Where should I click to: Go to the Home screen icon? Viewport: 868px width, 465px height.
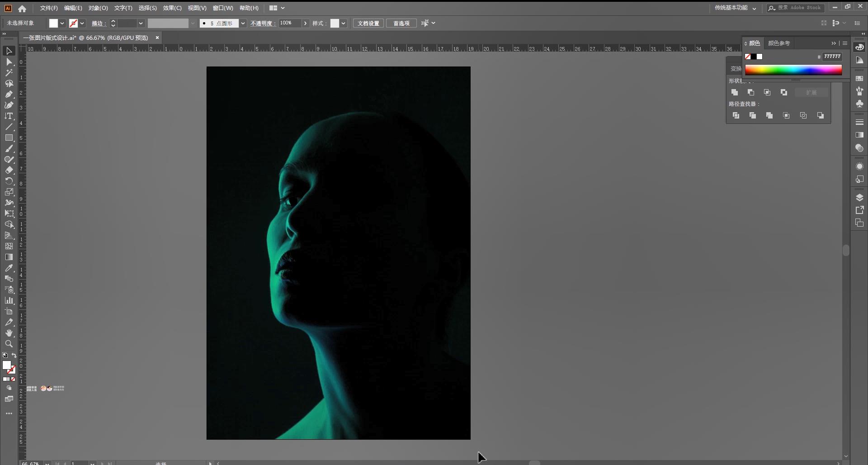pyautogui.click(x=22, y=8)
